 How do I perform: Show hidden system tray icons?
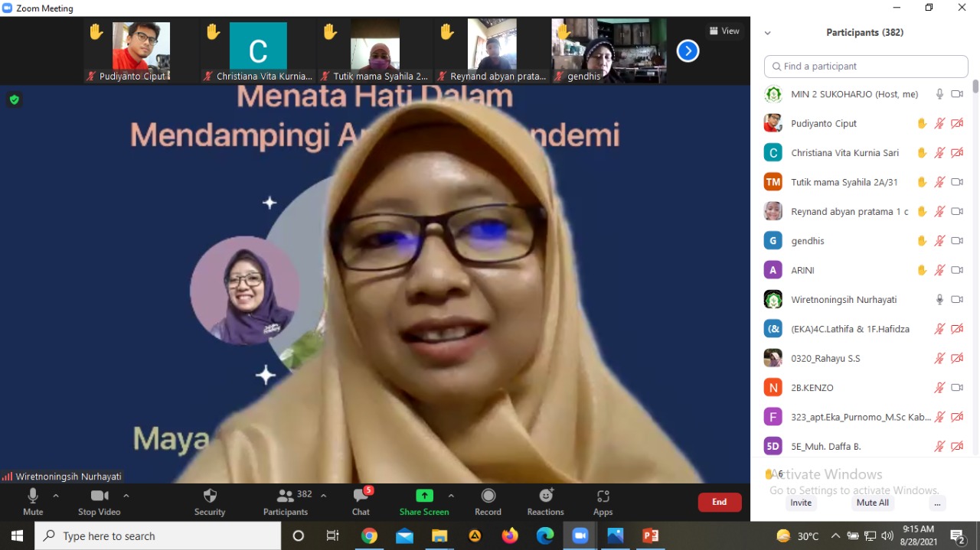835,535
